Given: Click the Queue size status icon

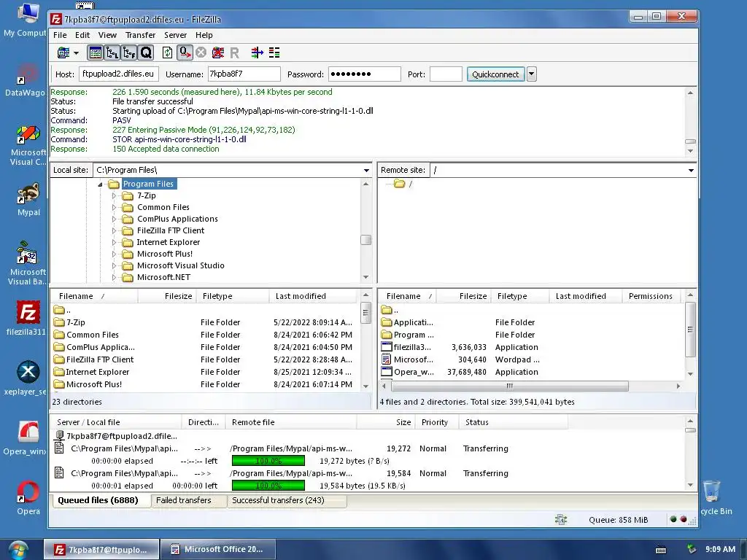Looking at the screenshot, I should pyautogui.click(x=561, y=519).
